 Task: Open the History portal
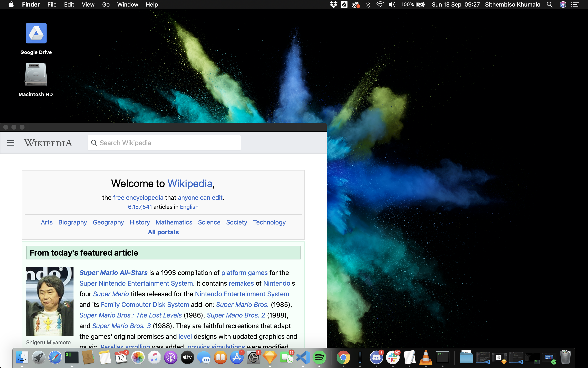tap(140, 222)
